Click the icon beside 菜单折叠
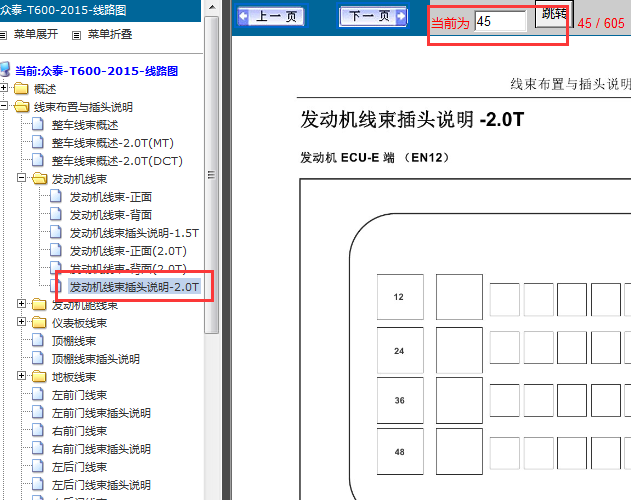This screenshot has height=500, width=631. 76,35
